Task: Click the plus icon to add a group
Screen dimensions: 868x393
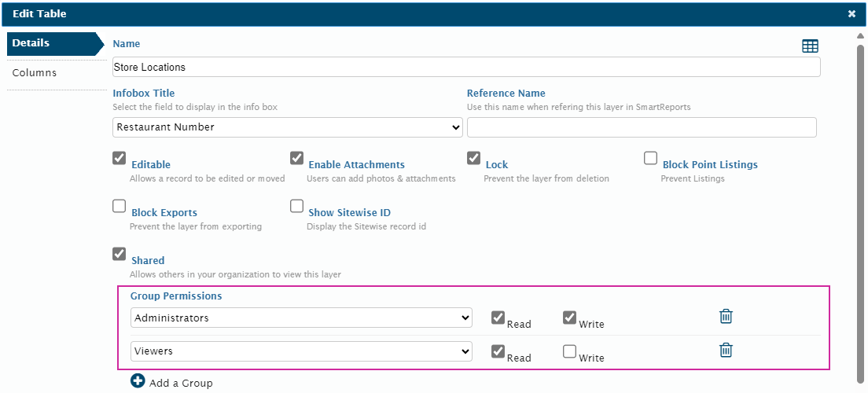Action: pyautogui.click(x=138, y=381)
